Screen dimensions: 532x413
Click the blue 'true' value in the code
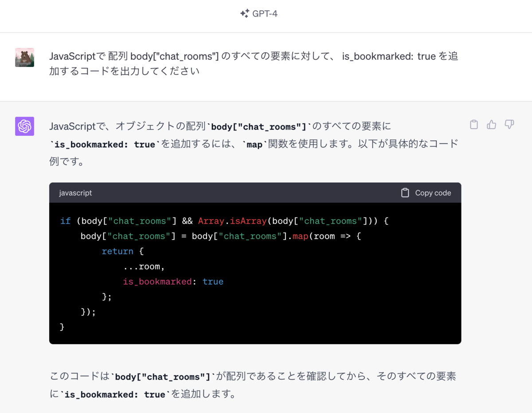point(213,281)
